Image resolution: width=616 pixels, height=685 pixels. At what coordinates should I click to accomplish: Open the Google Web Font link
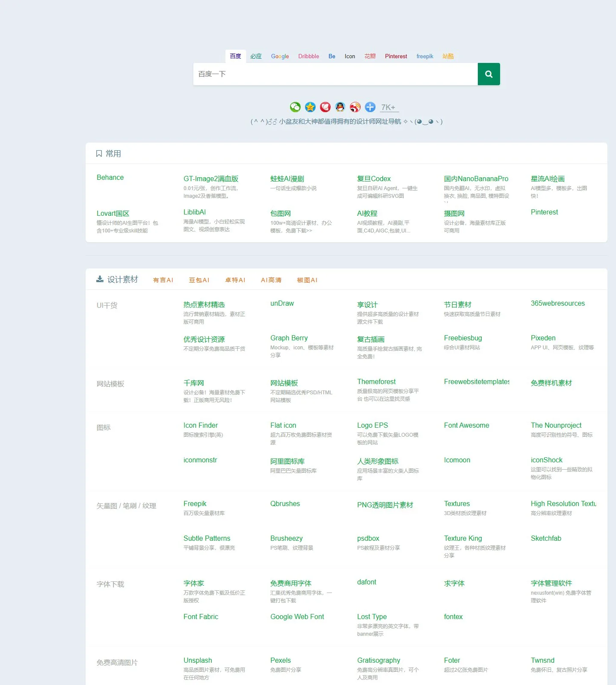(297, 616)
